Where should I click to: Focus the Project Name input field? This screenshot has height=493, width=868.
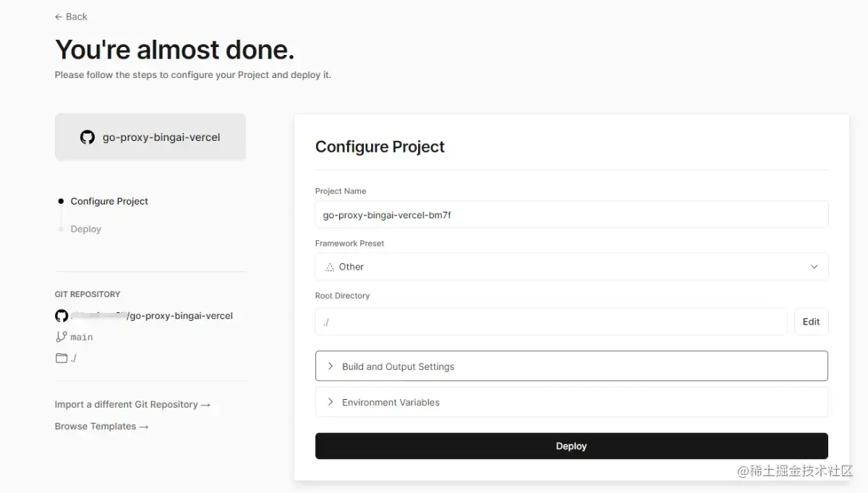tap(571, 215)
